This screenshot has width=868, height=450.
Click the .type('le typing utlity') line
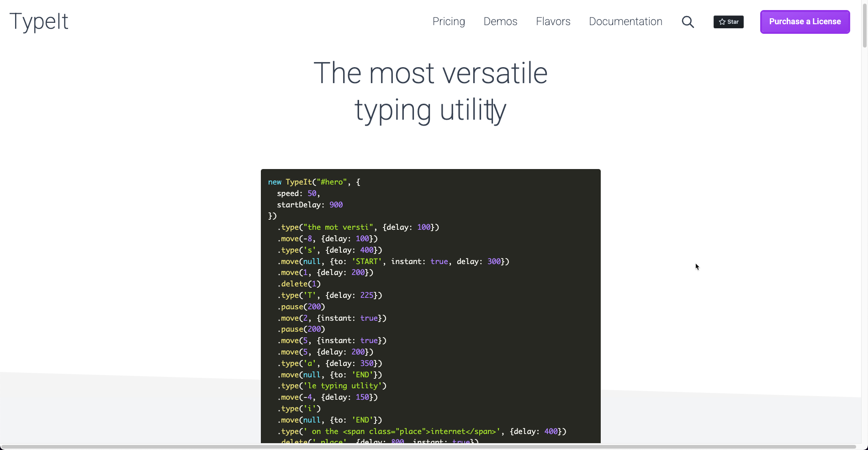click(332, 386)
